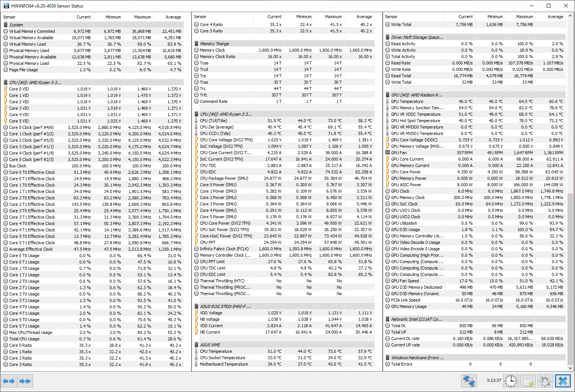Click the expand layout arrows button
This screenshot has width=575, height=392.
pos(9,381)
